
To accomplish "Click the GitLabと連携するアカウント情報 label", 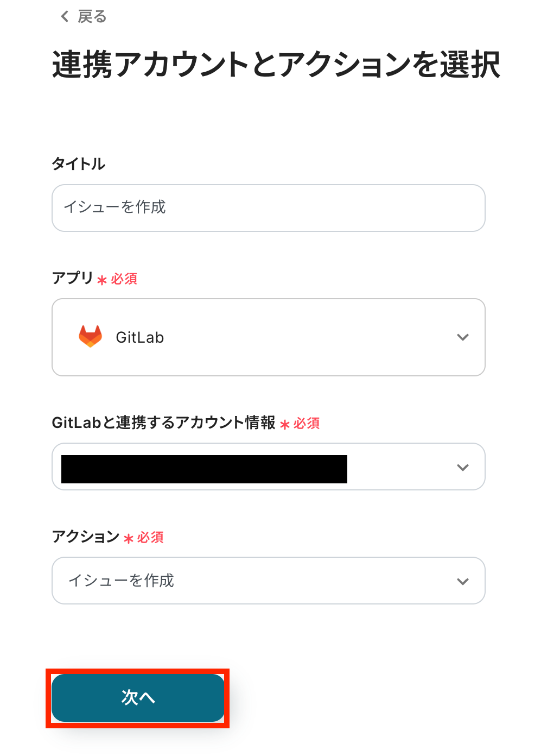I will 163,423.
